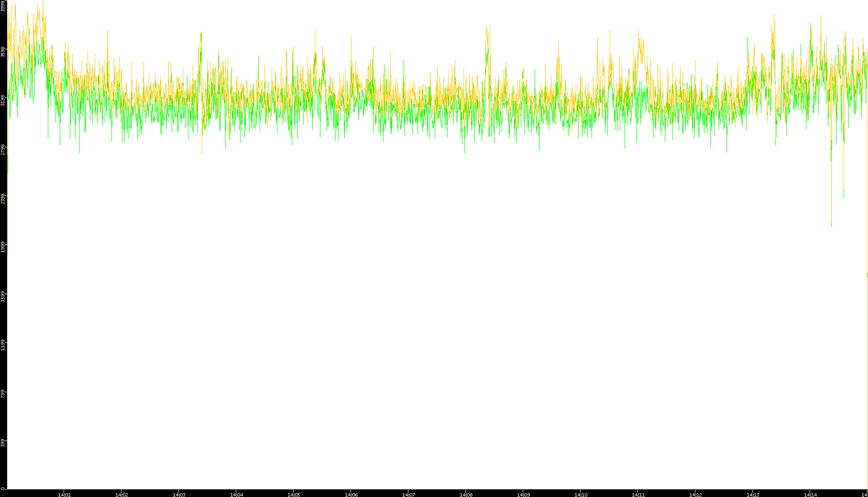Select the 2798 vertical axis label
The height and width of the screenshot is (497, 868).
(x=3, y=149)
